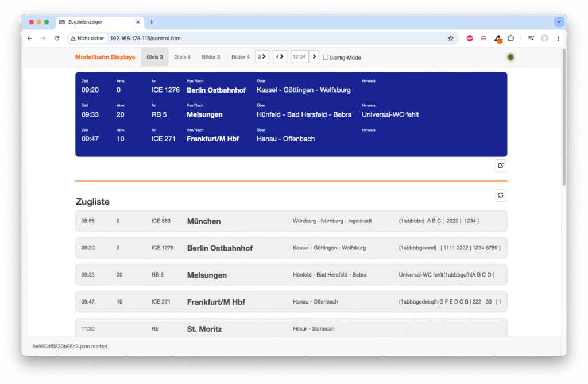
Task: Click the extension icon with the orange badge
Action: tap(498, 39)
